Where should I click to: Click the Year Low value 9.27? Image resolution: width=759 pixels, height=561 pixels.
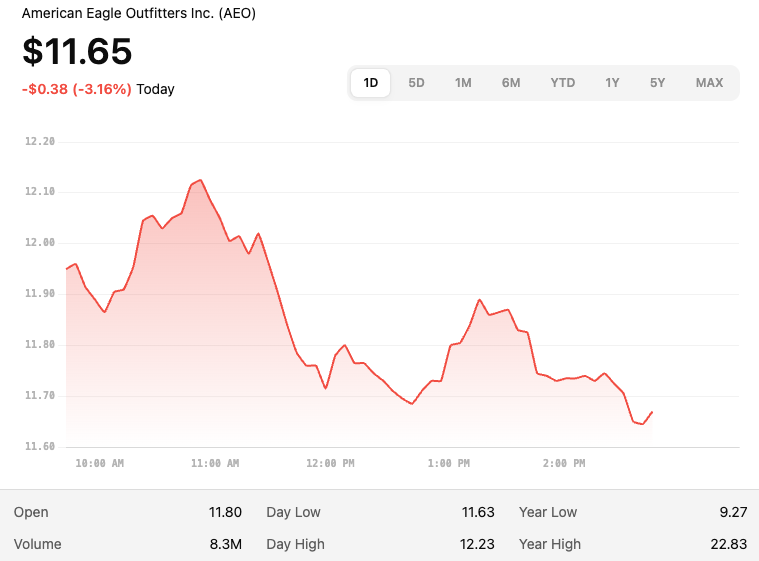(x=733, y=512)
